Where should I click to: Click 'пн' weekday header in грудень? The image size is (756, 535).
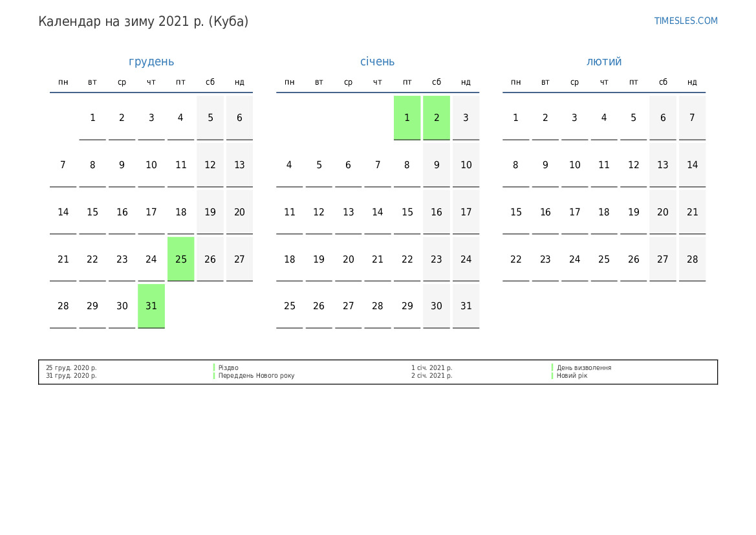point(63,82)
